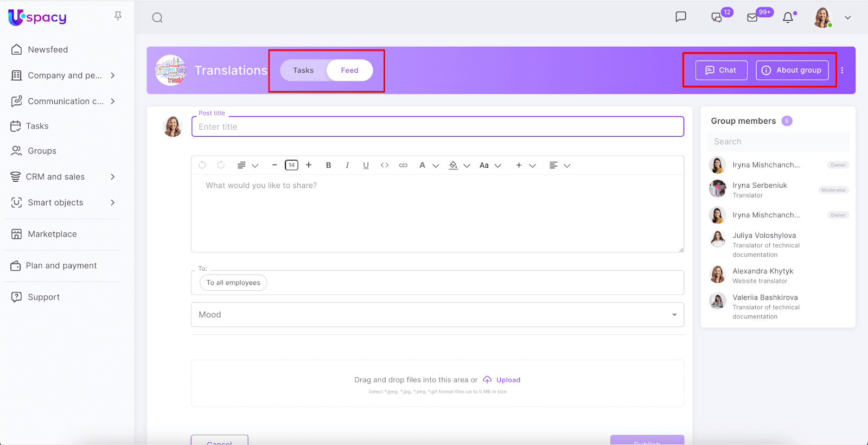The height and width of the screenshot is (445, 868).
Task: Click the Upload link for files
Action: (508, 380)
